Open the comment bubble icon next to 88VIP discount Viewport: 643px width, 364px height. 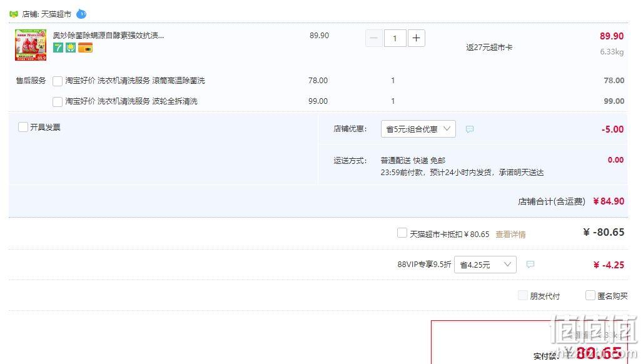530,265
